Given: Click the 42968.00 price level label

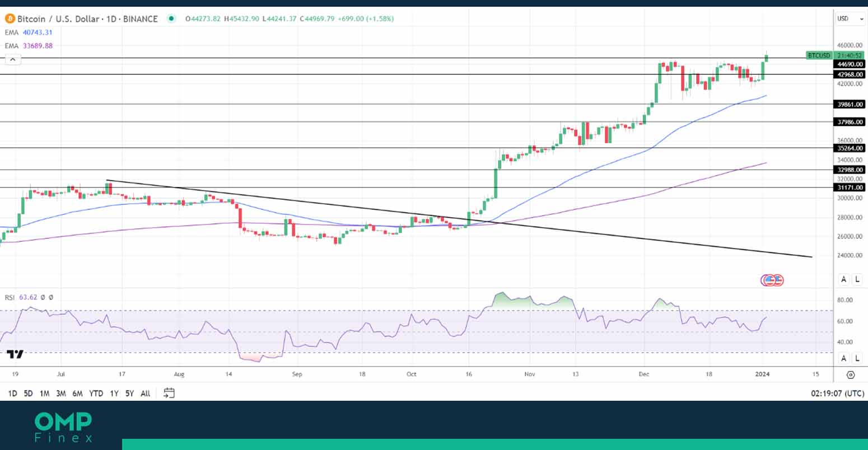Looking at the screenshot, I should tap(850, 74).
